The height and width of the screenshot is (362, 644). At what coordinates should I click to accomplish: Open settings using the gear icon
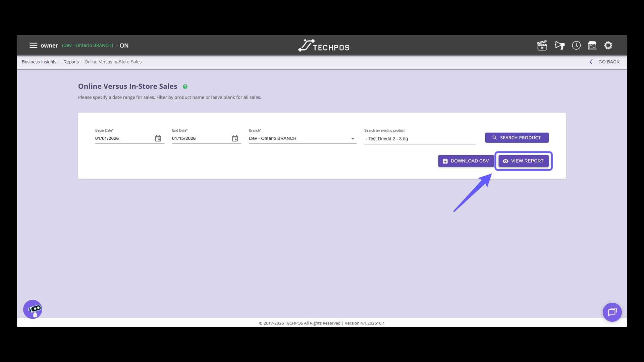tap(608, 45)
